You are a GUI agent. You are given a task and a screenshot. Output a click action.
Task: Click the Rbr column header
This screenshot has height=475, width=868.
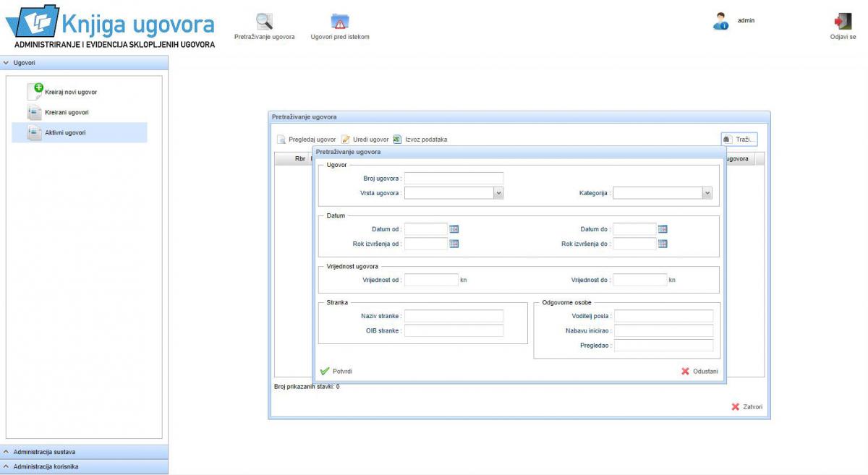pos(300,159)
